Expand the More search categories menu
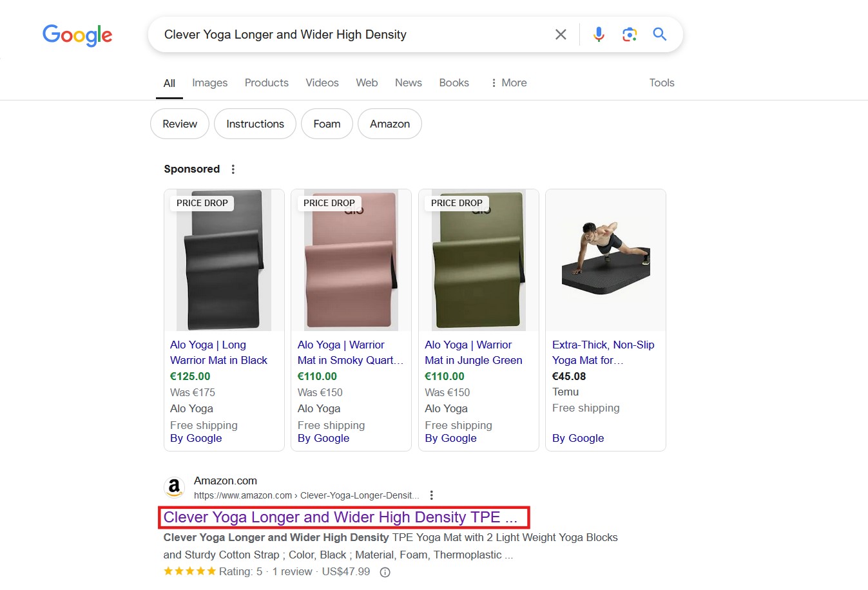The image size is (868, 590). (x=508, y=82)
